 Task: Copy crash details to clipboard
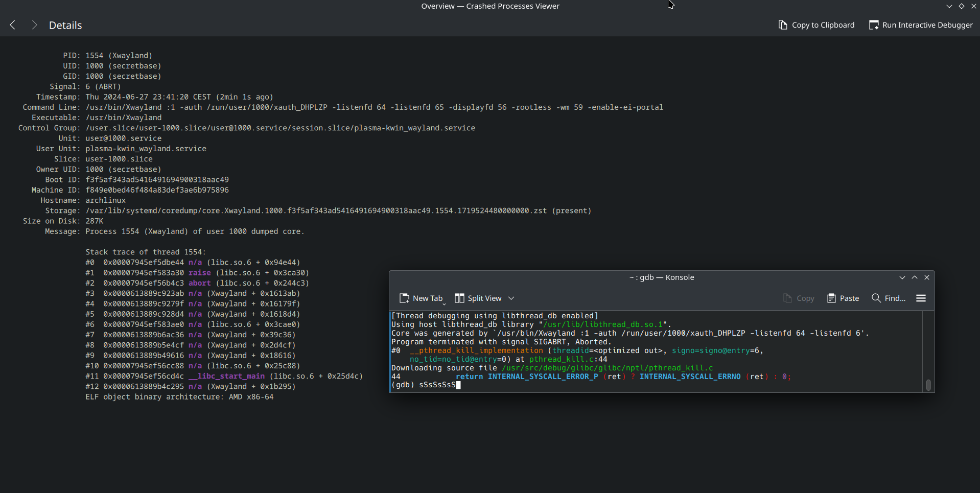(x=816, y=25)
